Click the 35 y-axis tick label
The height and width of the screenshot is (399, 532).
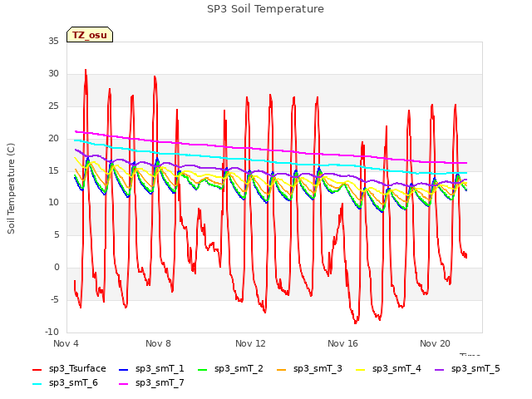pos(53,41)
